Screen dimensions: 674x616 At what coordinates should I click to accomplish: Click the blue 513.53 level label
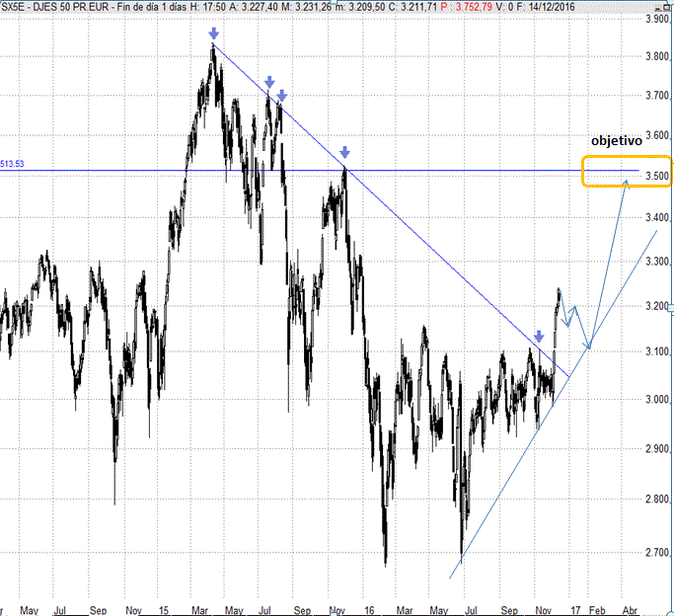pyautogui.click(x=12, y=164)
